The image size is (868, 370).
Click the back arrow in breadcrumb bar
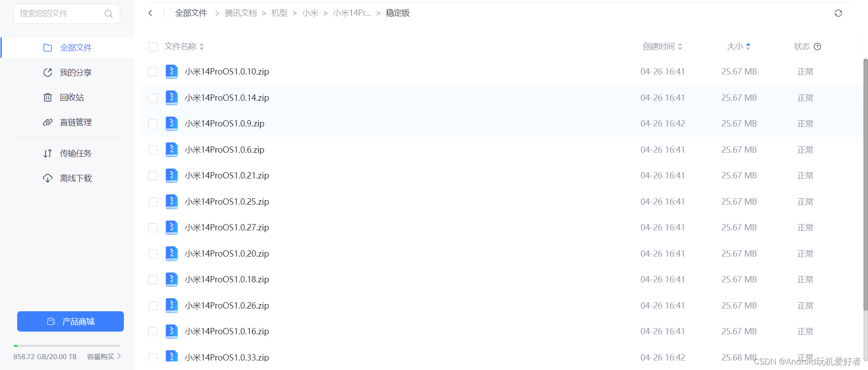coord(151,13)
